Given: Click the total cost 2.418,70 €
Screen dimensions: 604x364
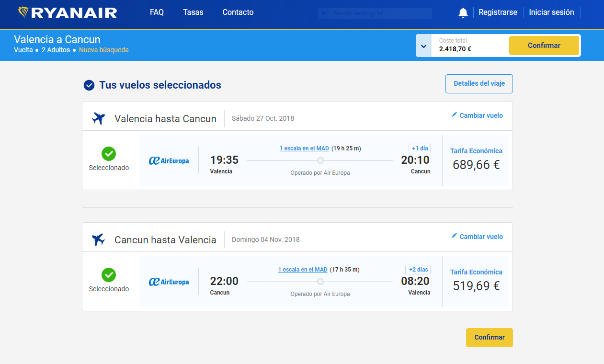Looking at the screenshot, I should tap(455, 49).
